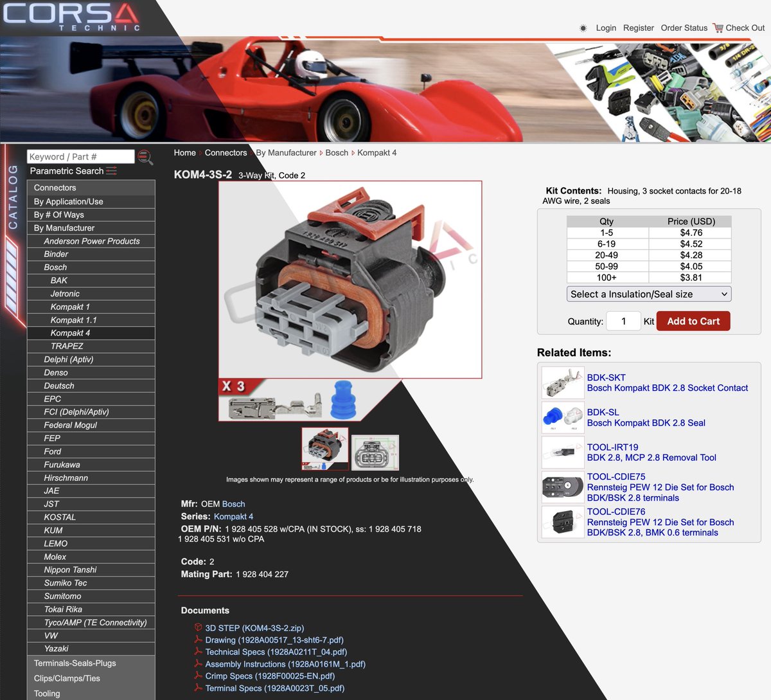Open Crimp Specs (1928F00025-EN.pdf)
Viewport: 771px width, 700px height.
pyautogui.click(x=270, y=676)
